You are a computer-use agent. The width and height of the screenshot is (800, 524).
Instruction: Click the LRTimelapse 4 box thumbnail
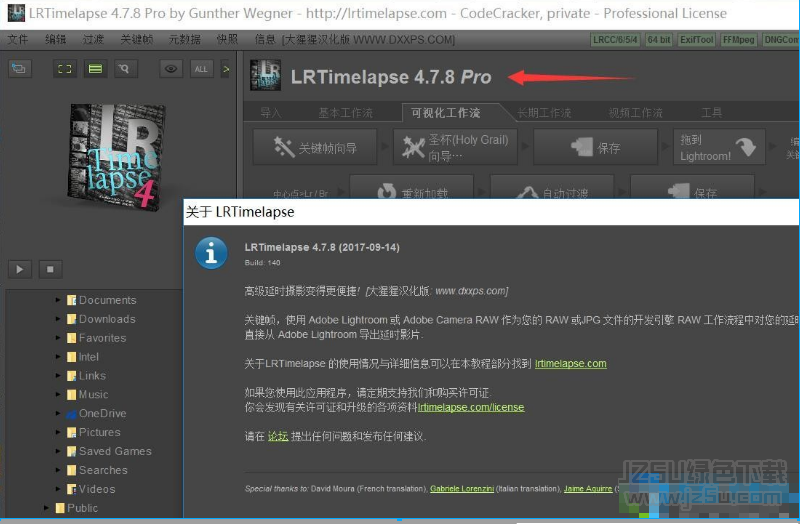tap(117, 157)
